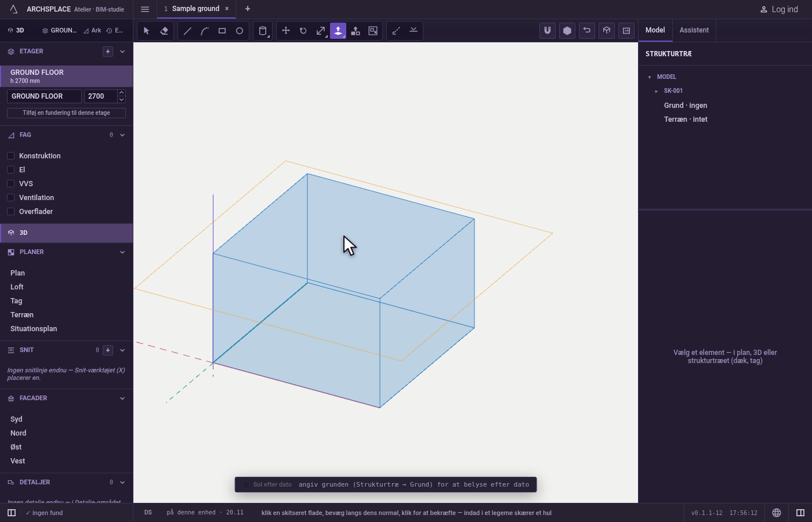Image resolution: width=812 pixels, height=522 pixels.
Task: Activate the scale tool
Action: pos(321,31)
